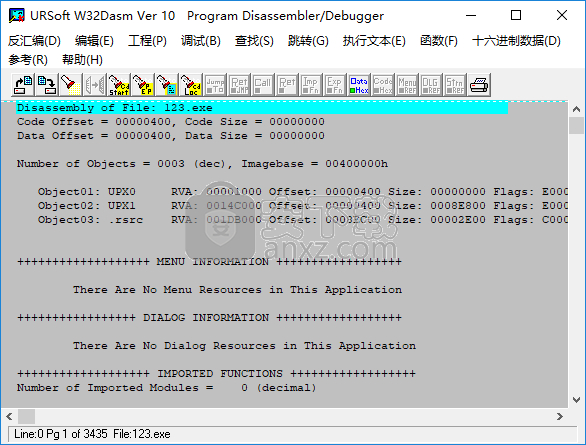Click the status bar 'Line:0 Pg 1 of 3435' text
586x445 pixels.
coord(61,434)
